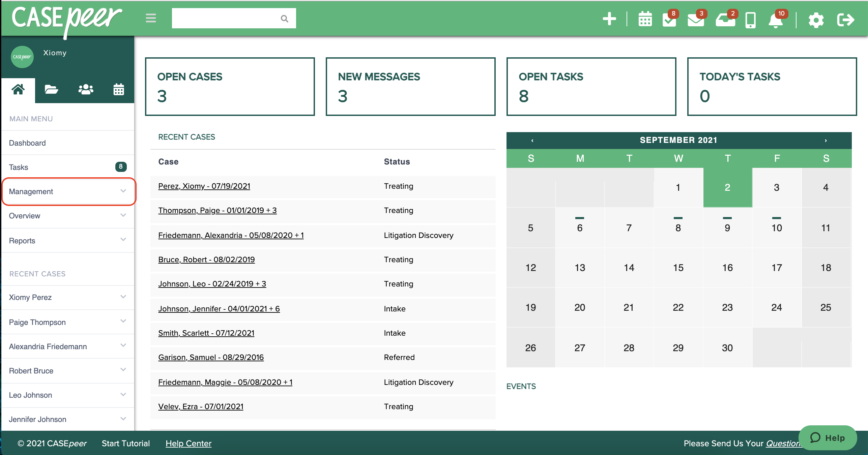Select the open folder cases tab icon

click(x=51, y=90)
